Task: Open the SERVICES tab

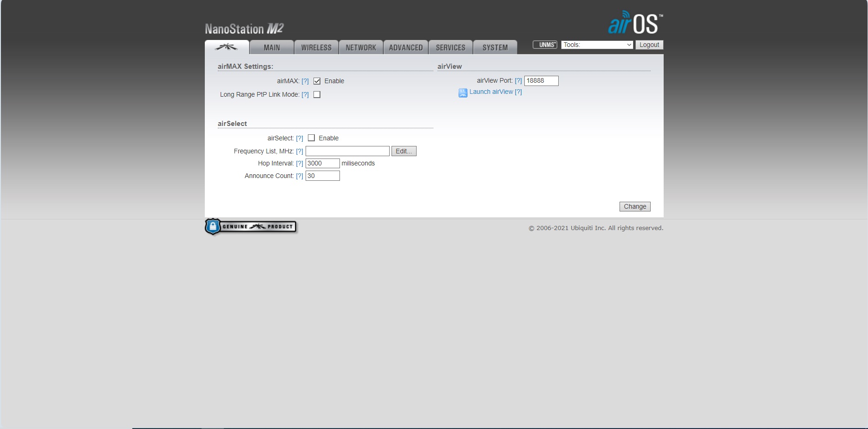Action: point(450,47)
